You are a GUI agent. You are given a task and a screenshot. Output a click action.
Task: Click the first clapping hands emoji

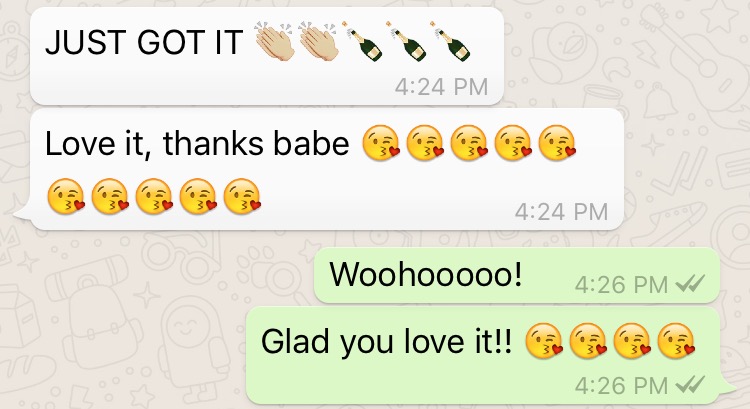tap(275, 41)
